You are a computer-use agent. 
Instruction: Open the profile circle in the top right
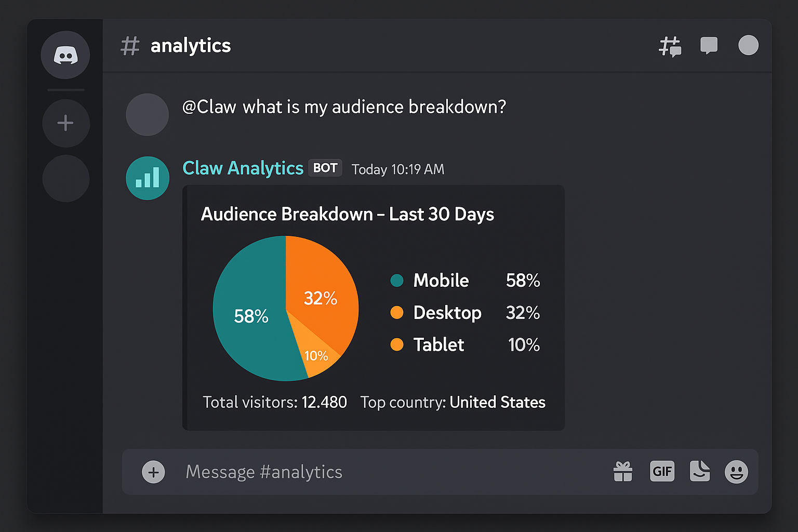click(x=748, y=46)
